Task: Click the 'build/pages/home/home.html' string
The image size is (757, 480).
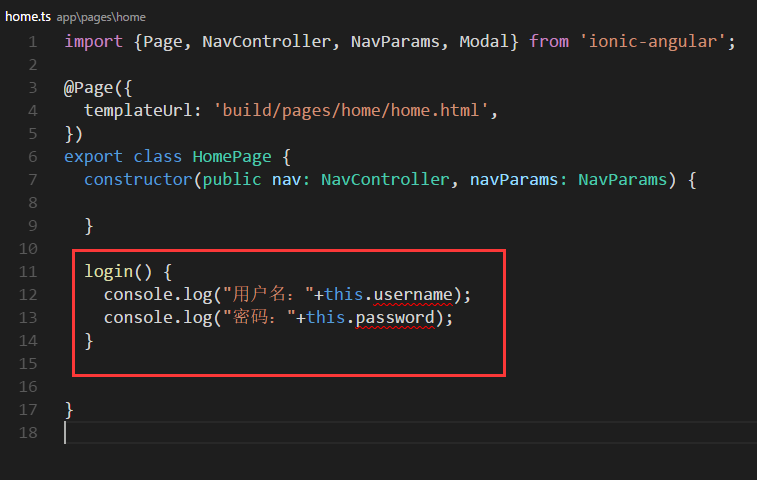Action: [350, 111]
